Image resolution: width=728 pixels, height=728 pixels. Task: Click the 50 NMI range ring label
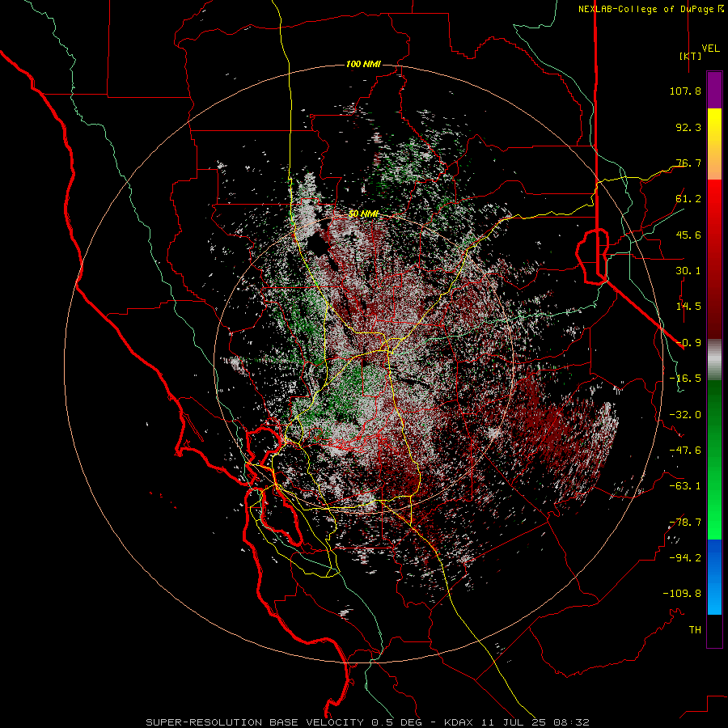coord(363,214)
